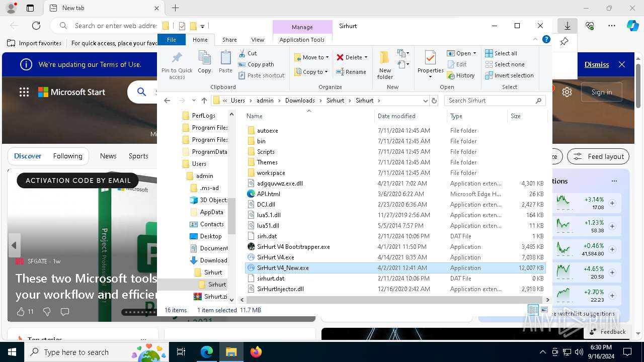644x362 pixels.
Task: Click the Search Sirhurt field
Action: pos(495,101)
